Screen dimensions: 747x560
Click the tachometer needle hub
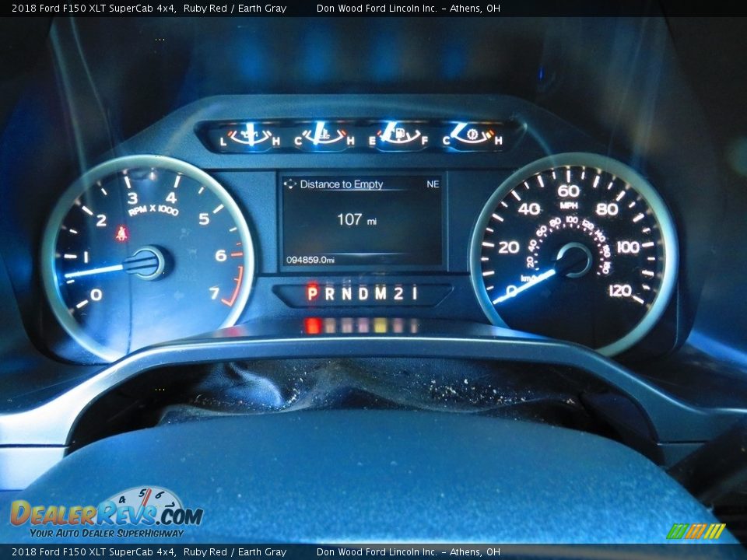pos(147,263)
